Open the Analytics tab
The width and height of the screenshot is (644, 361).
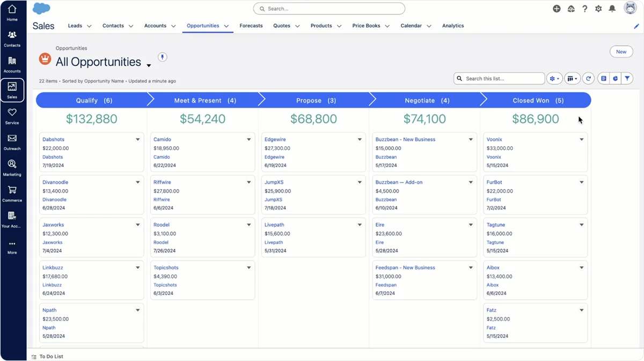452,25
